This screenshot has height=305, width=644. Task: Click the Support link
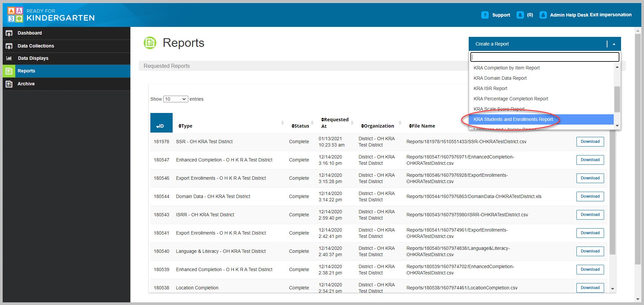point(501,15)
